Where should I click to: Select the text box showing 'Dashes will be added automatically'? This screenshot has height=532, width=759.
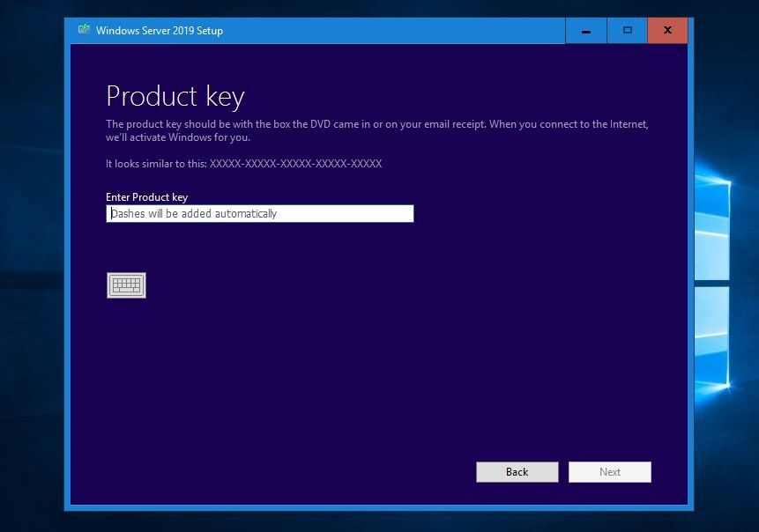coord(259,213)
